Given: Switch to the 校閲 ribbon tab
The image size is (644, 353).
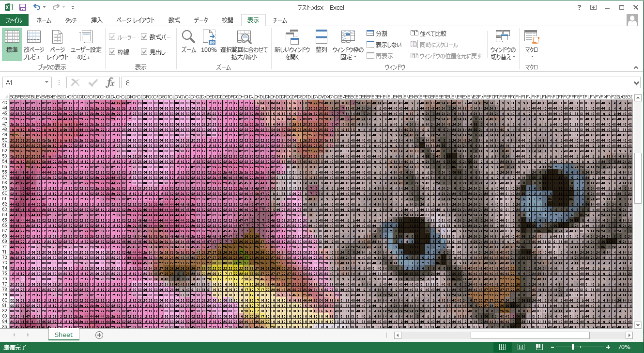Looking at the screenshot, I should click(228, 20).
